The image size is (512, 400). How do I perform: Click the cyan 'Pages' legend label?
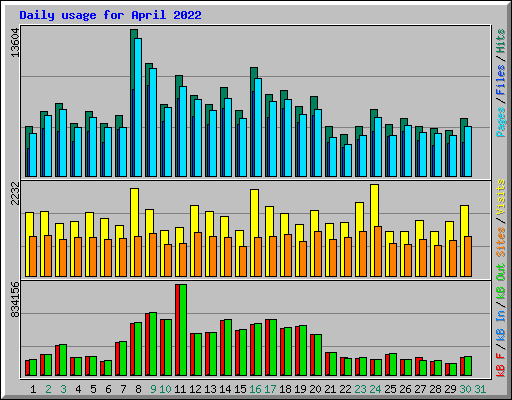[x=500, y=122]
